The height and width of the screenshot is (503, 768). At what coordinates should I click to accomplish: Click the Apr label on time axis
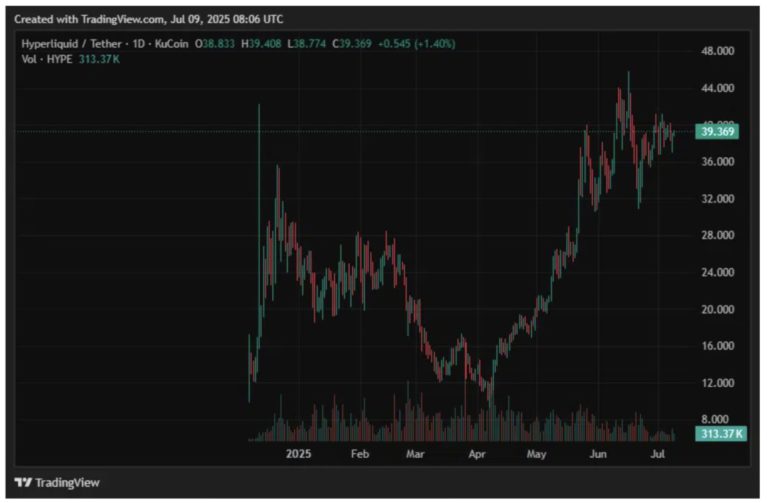(x=478, y=454)
